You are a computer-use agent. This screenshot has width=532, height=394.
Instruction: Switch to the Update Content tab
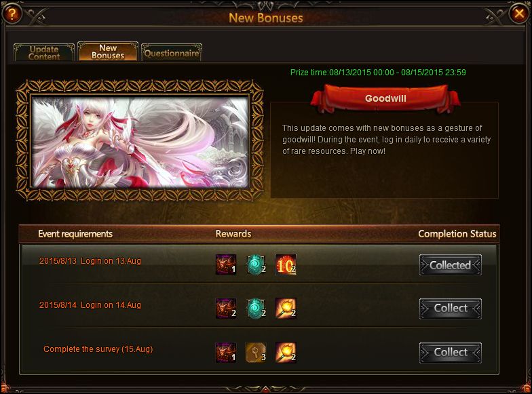(43, 53)
